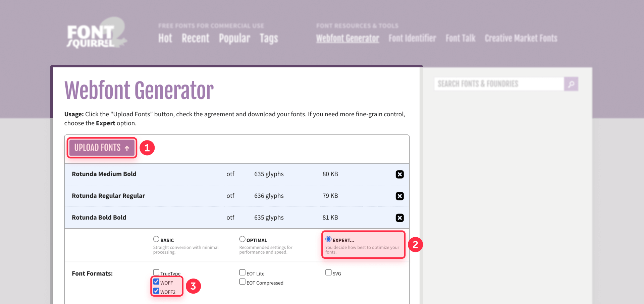644x304 pixels.
Task: Click the 79 KB file size
Action: (330, 196)
